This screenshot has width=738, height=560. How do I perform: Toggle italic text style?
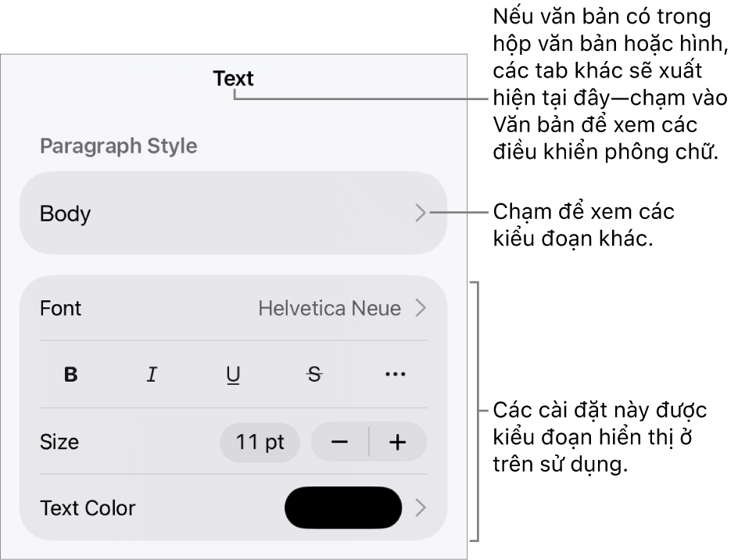click(152, 375)
